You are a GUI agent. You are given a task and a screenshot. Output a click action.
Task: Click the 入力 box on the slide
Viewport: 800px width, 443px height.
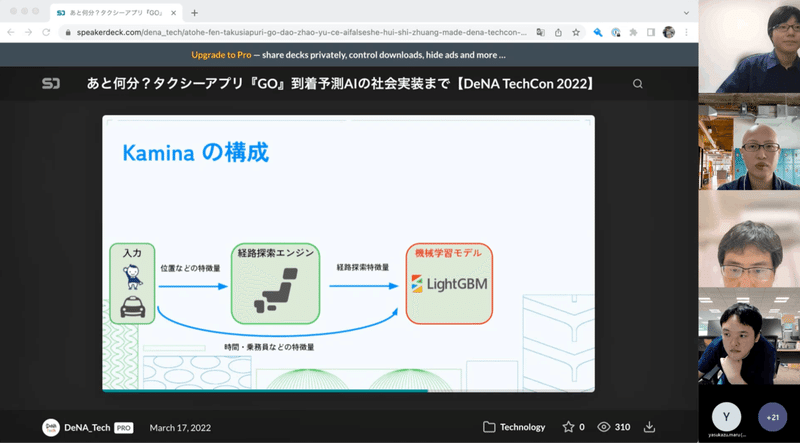click(x=132, y=283)
